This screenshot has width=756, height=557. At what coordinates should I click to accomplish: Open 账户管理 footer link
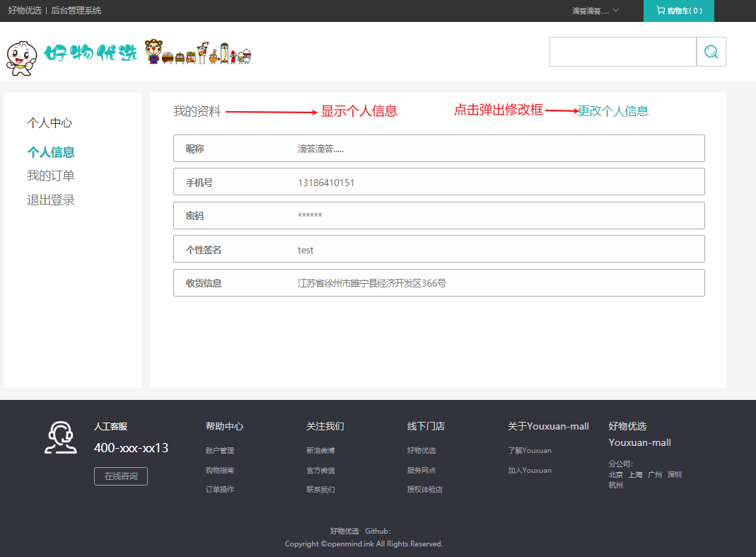220,450
